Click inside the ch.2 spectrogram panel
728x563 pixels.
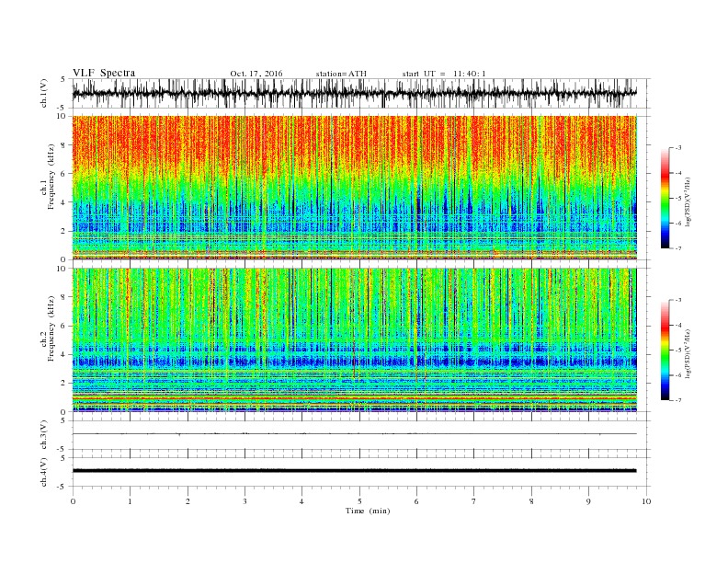click(x=355, y=340)
